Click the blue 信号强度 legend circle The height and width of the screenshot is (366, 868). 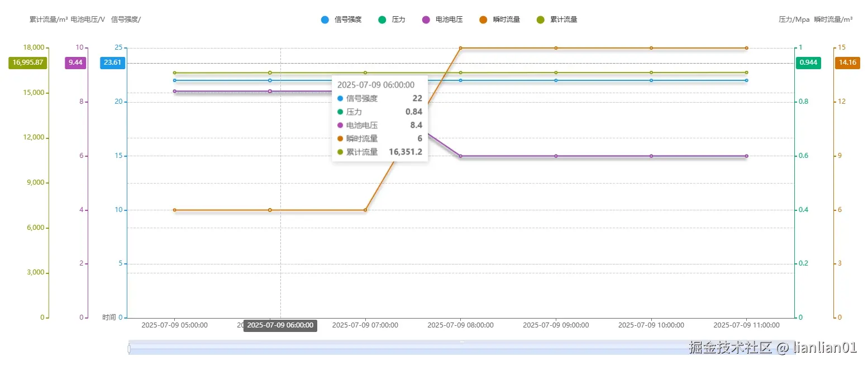[x=325, y=20]
